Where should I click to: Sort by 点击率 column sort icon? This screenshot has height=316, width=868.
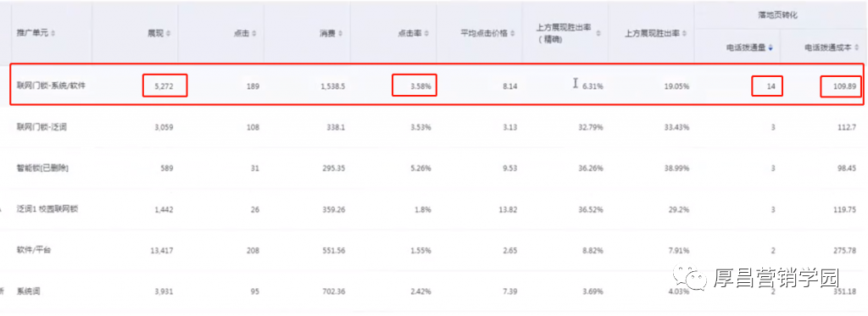426,35
